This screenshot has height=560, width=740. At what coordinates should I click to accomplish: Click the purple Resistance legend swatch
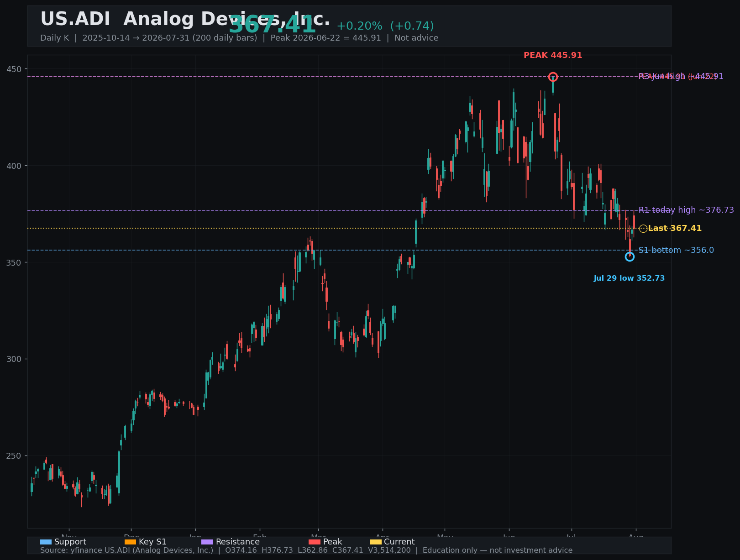207,542
